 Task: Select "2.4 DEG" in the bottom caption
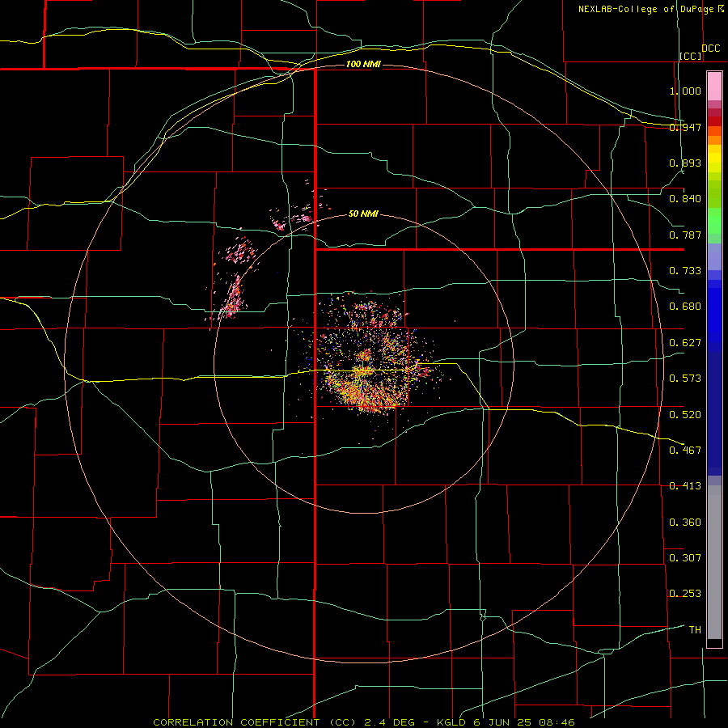tap(390, 722)
